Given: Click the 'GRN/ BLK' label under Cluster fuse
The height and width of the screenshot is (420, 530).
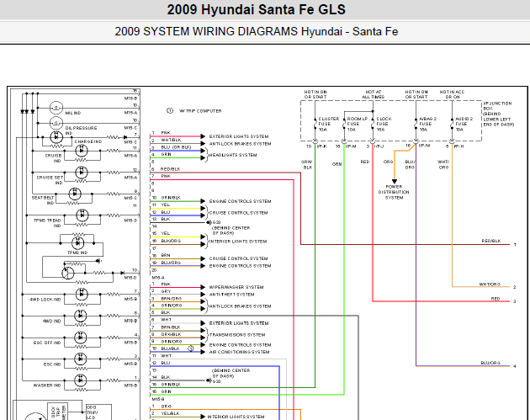Looking at the screenshot, I should 307,165.
